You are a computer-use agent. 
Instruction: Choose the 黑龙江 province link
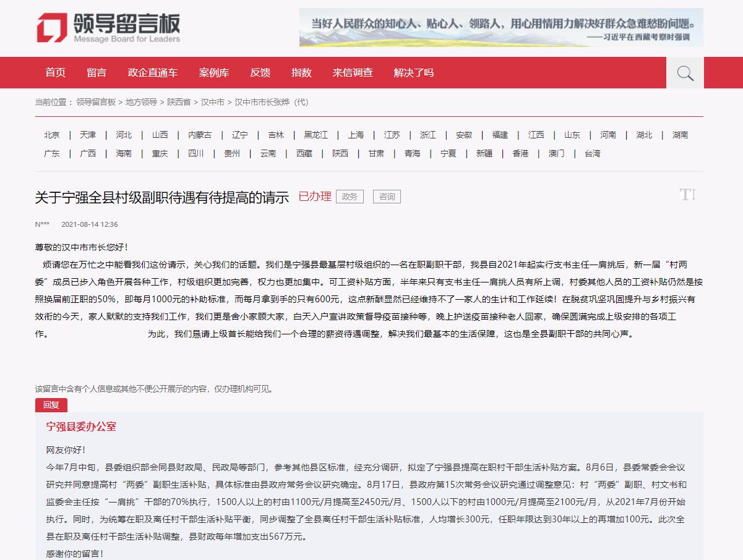coord(316,135)
